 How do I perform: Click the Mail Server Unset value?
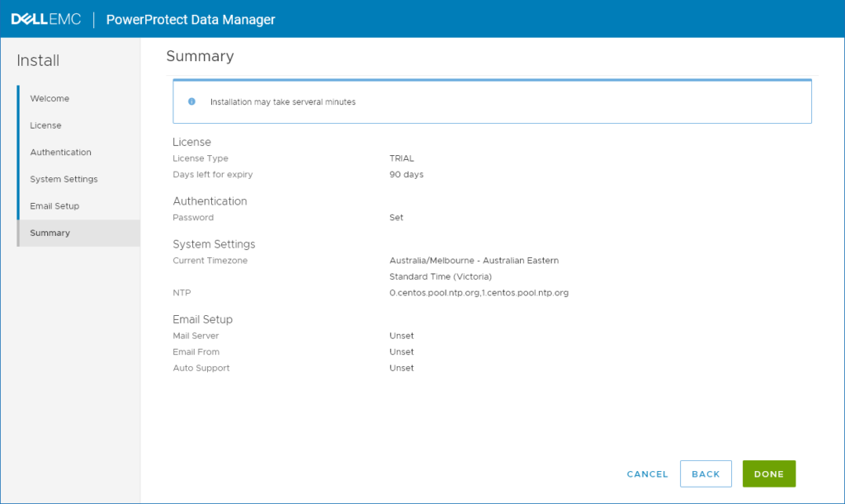click(x=402, y=335)
